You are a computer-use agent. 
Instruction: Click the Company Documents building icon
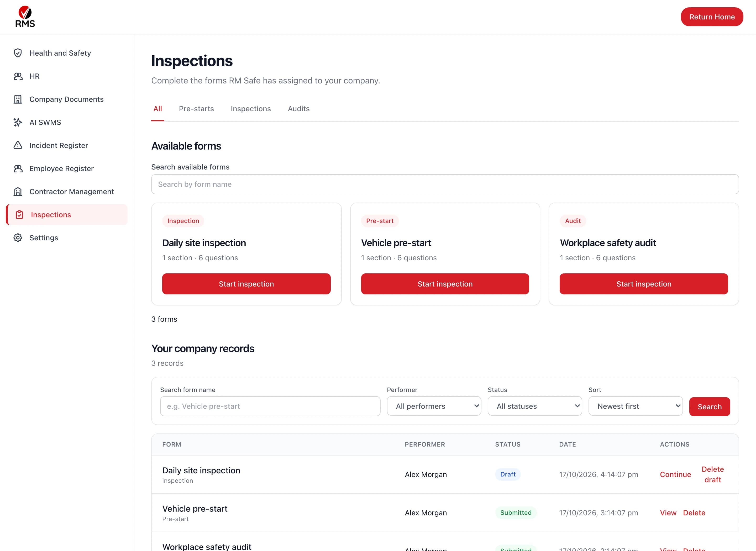(18, 99)
